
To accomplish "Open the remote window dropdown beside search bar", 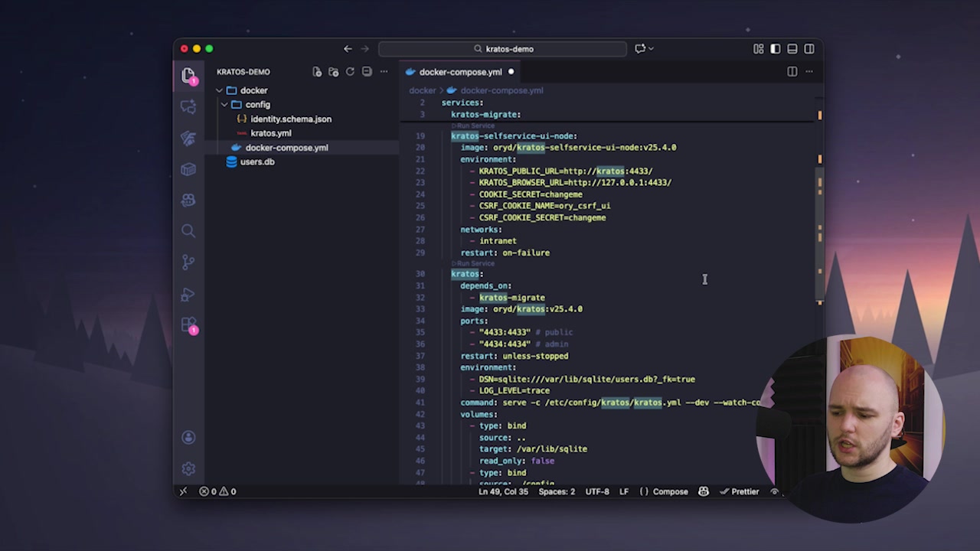I will 644,48.
